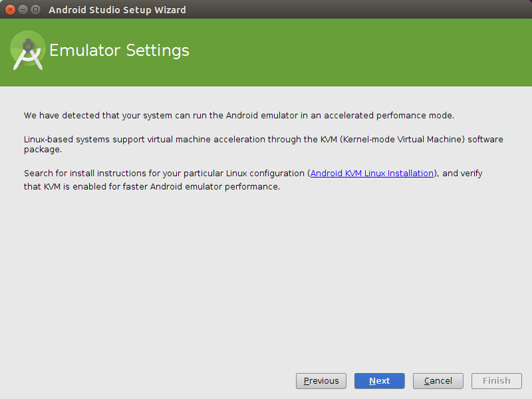Click the Next button
This screenshot has height=399, width=532.
[379, 380]
